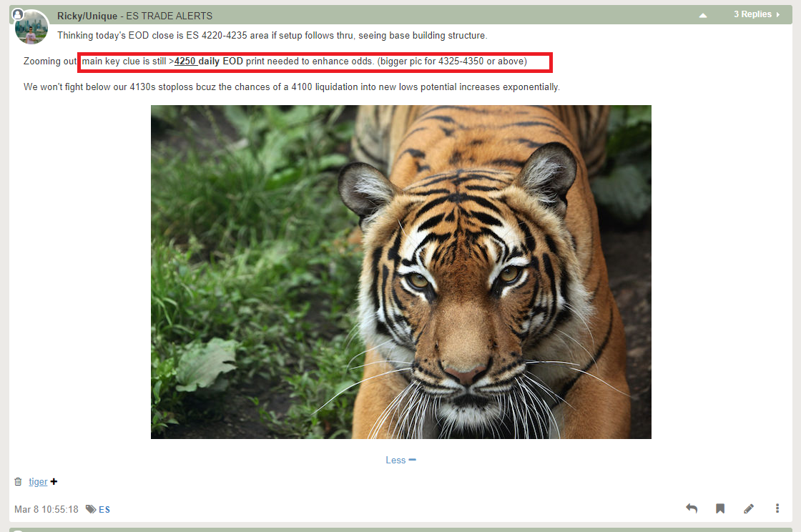Open the 3 Replies thread
Image resolution: width=801 pixels, height=532 pixels.
point(757,14)
